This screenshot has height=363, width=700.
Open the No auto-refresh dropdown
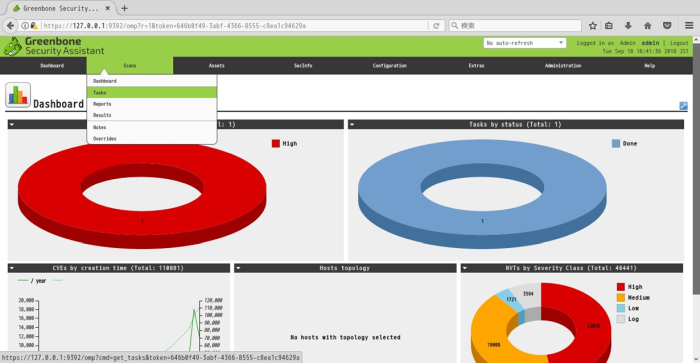pos(525,43)
